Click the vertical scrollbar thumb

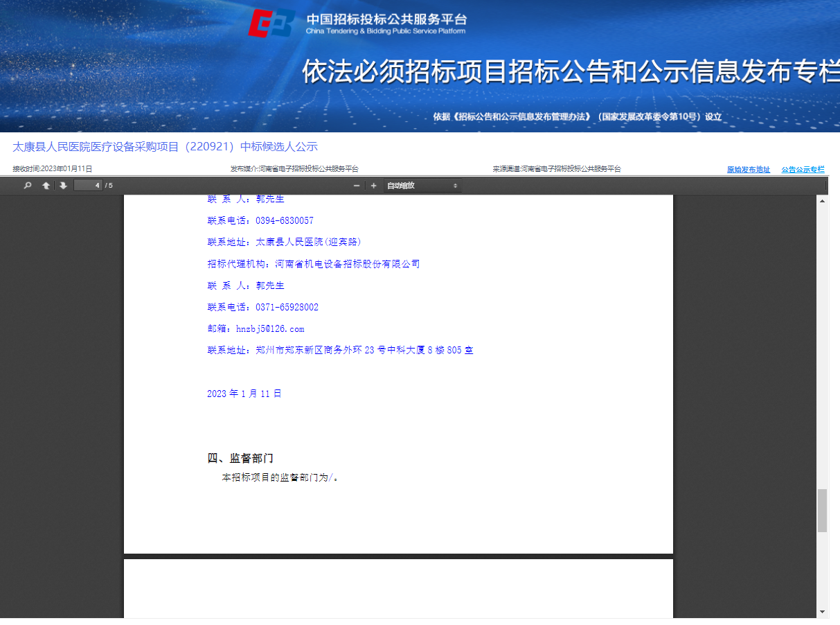click(x=822, y=510)
